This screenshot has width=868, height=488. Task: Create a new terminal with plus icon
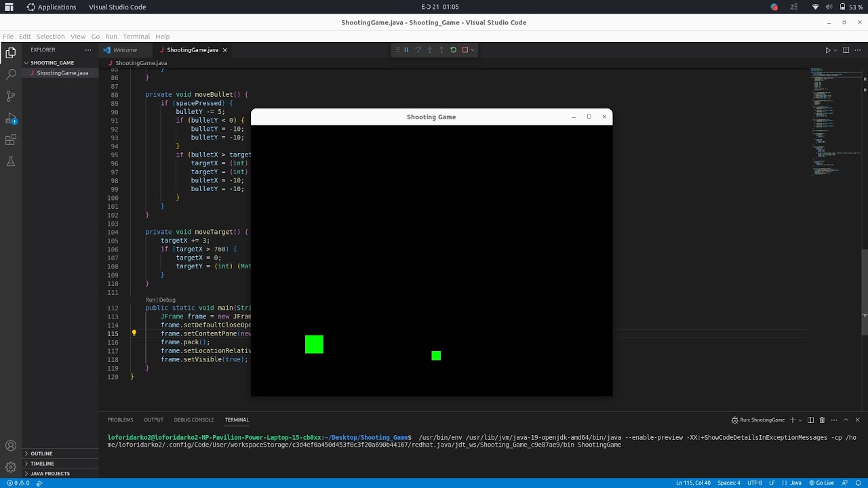[793, 420]
